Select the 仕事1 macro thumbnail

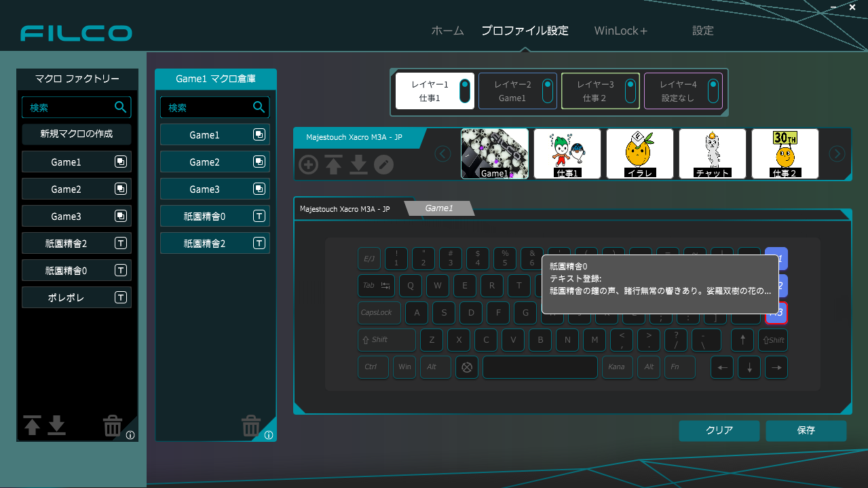(567, 154)
